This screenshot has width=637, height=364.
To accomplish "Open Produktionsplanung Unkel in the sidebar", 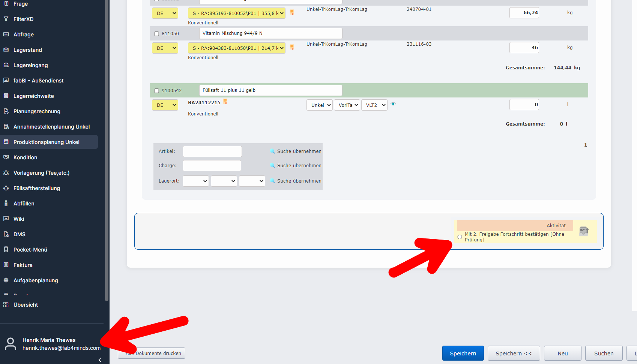I will tap(47, 142).
